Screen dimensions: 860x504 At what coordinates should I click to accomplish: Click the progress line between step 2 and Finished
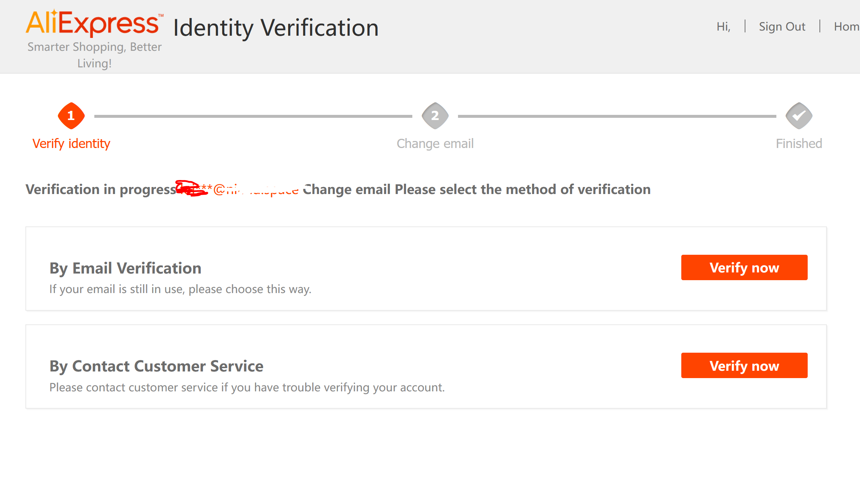pyautogui.click(x=617, y=116)
